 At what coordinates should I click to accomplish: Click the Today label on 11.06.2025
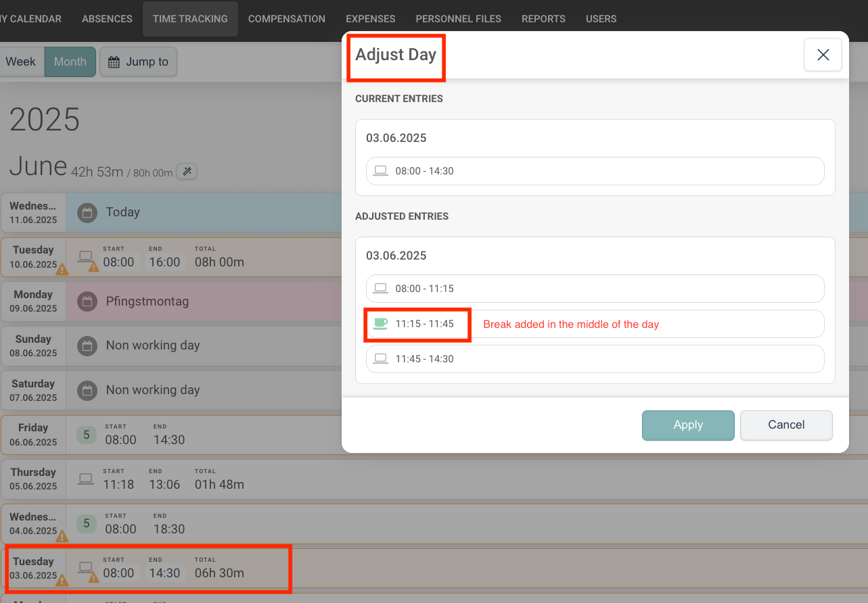pos(123,212)
